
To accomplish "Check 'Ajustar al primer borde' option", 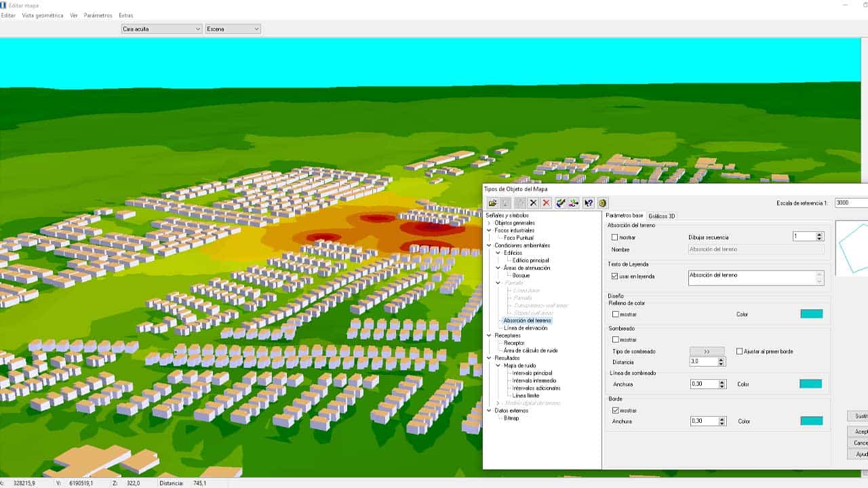I will click(740, 351).
